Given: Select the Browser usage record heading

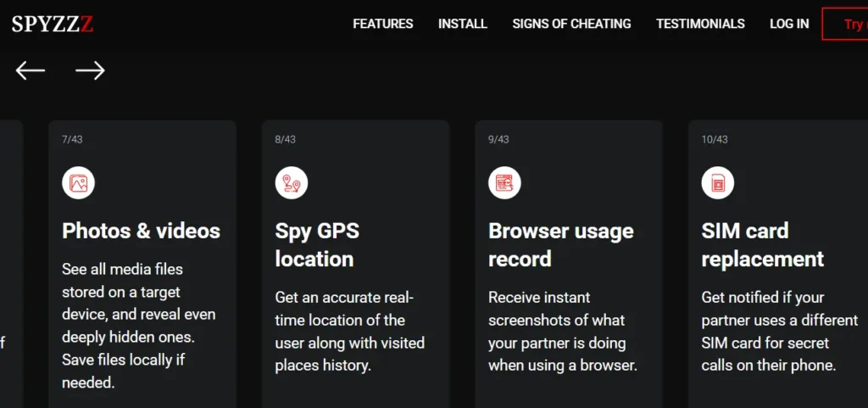Looking at the screenshot, I should 560,244.
